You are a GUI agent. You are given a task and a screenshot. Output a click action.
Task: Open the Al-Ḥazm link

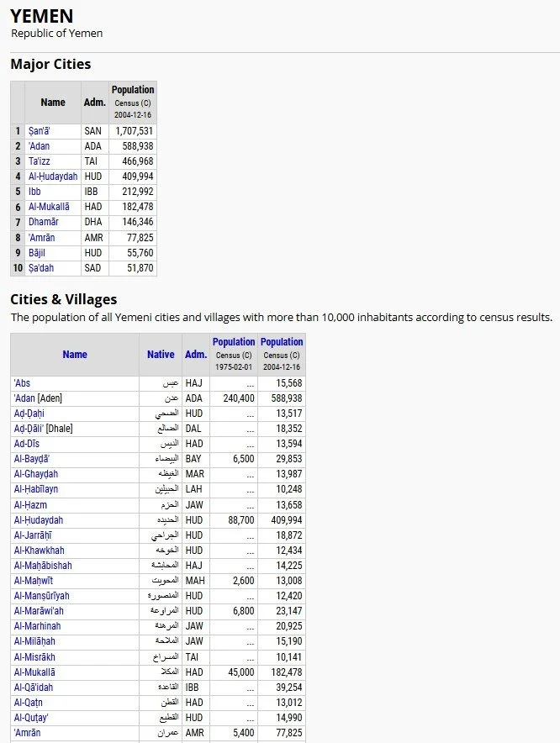30,505
